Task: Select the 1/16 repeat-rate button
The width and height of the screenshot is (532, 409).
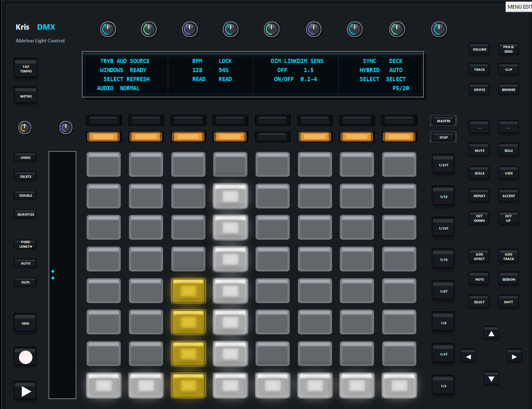Action: pyautogui.click(x=443, y=260)
